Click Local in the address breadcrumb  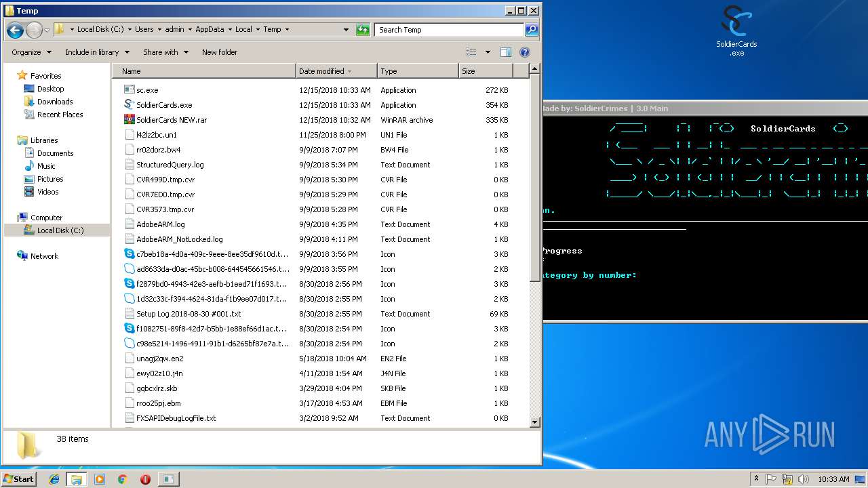[x=243, y=29]
